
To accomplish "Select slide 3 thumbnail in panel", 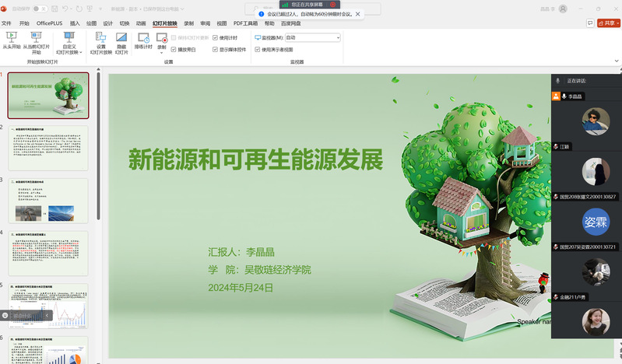I will (x=48, y=201).
